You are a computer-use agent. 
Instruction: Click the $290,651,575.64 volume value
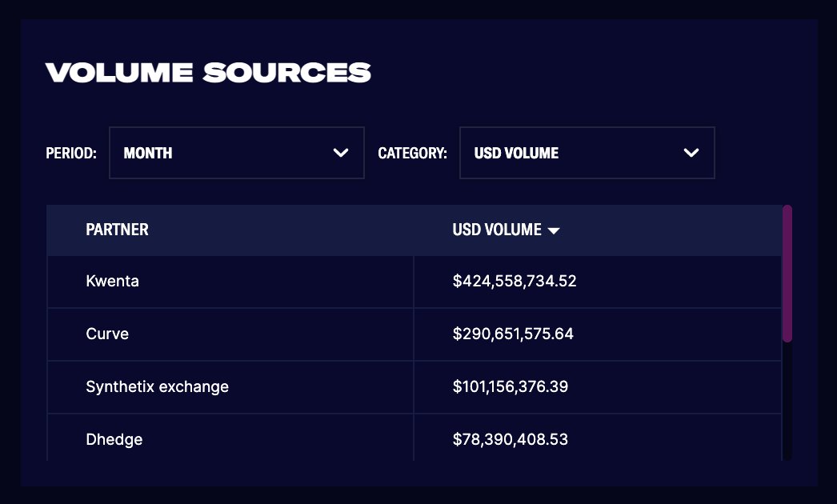tap(513, 334)
